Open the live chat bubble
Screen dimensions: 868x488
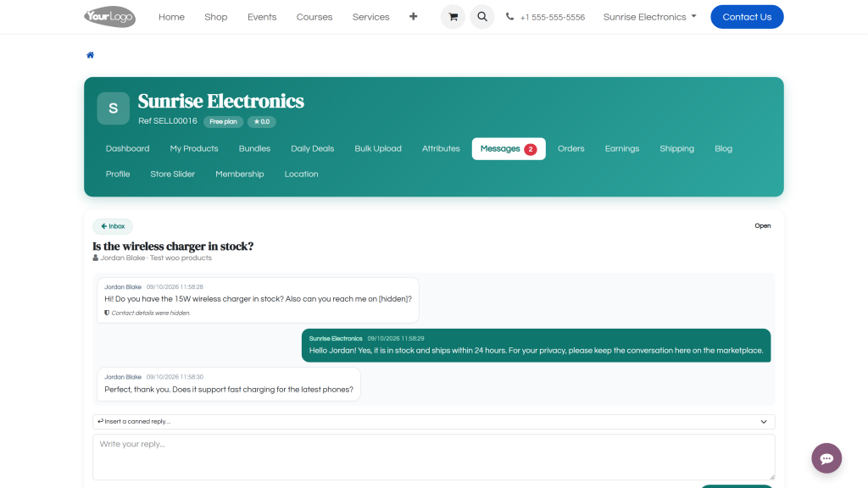(x=826, y=458)
